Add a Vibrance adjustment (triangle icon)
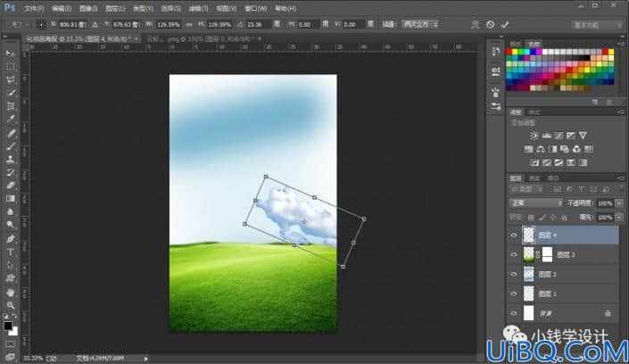Screen dimensions: 629x364 click(x=583, y=136)
